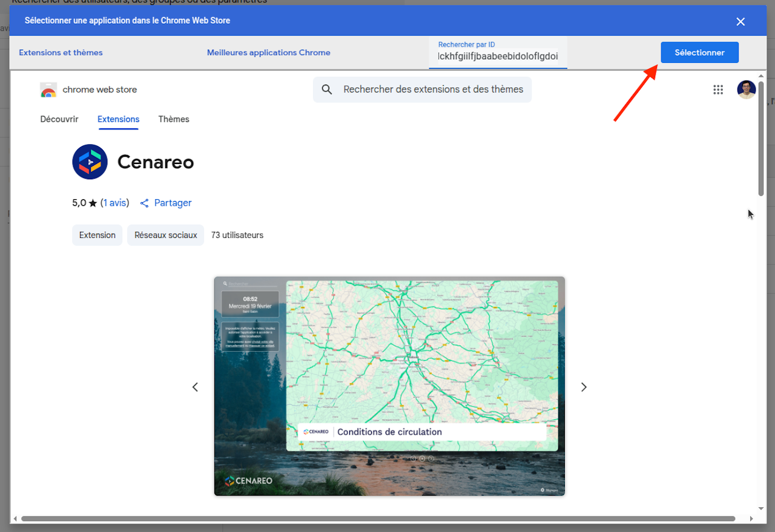Open the Extensions tab
This screenshot has height=532, width=775.
click(118, 119)
